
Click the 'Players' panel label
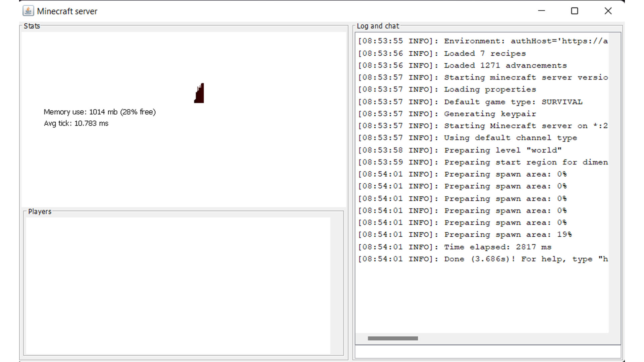(x=40, y=212)
